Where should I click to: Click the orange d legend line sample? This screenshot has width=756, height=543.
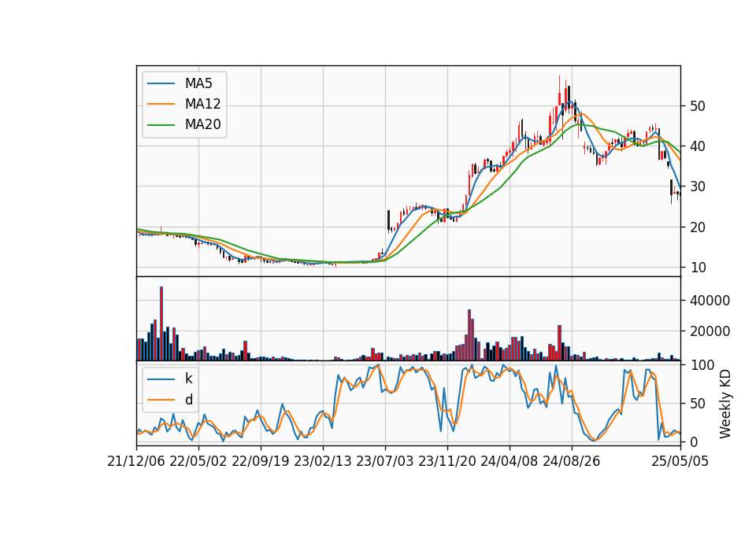[x=161, y=400]
